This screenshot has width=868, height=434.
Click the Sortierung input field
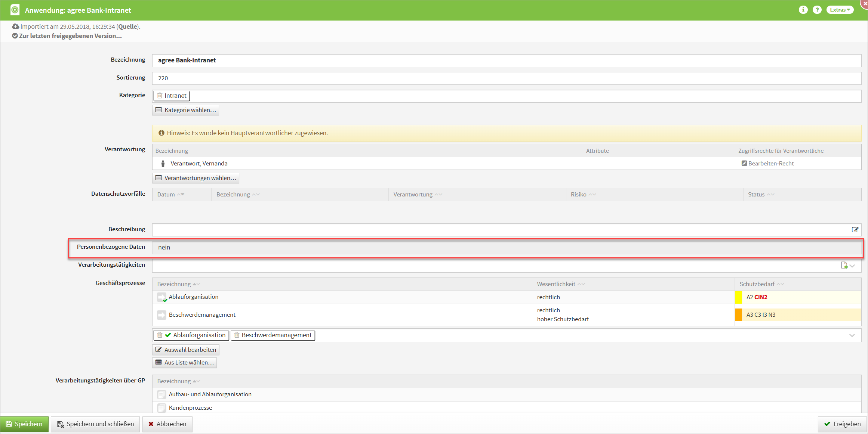tap(506, 78)
